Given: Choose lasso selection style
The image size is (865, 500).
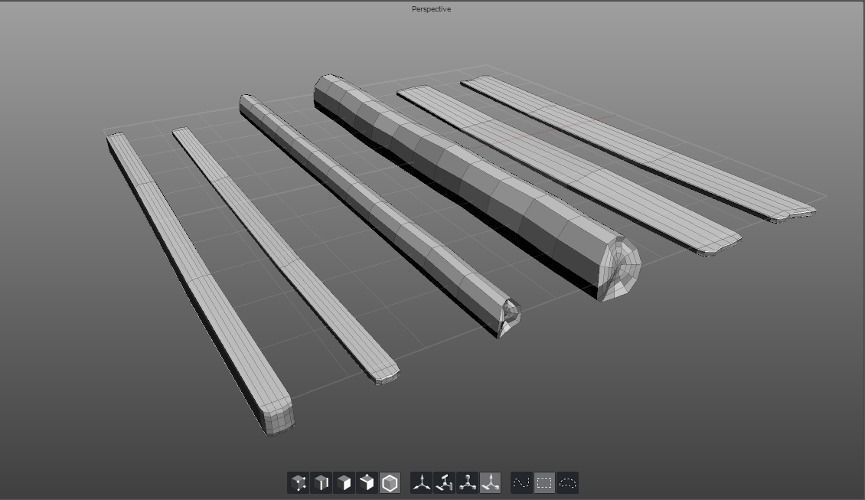Looking at the screenshot, I should click(568, 483).
